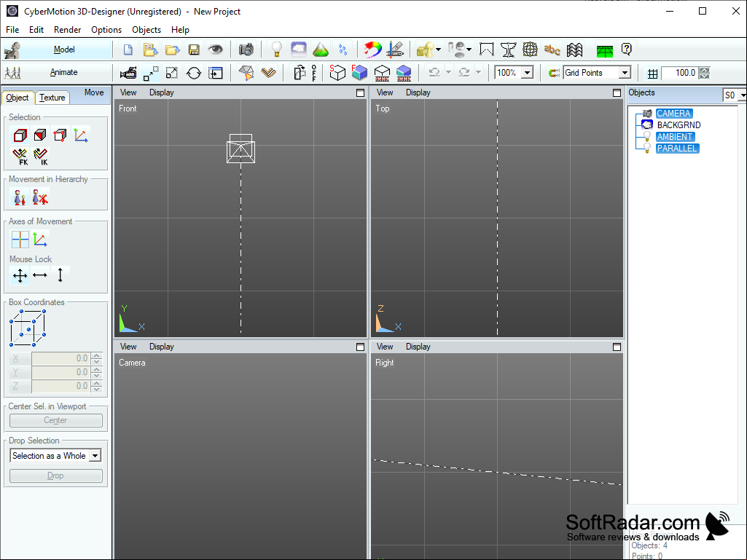Open the Grid Points snap dropdown
The width and height of the screenshot is (747, 560).
point(625,73)
